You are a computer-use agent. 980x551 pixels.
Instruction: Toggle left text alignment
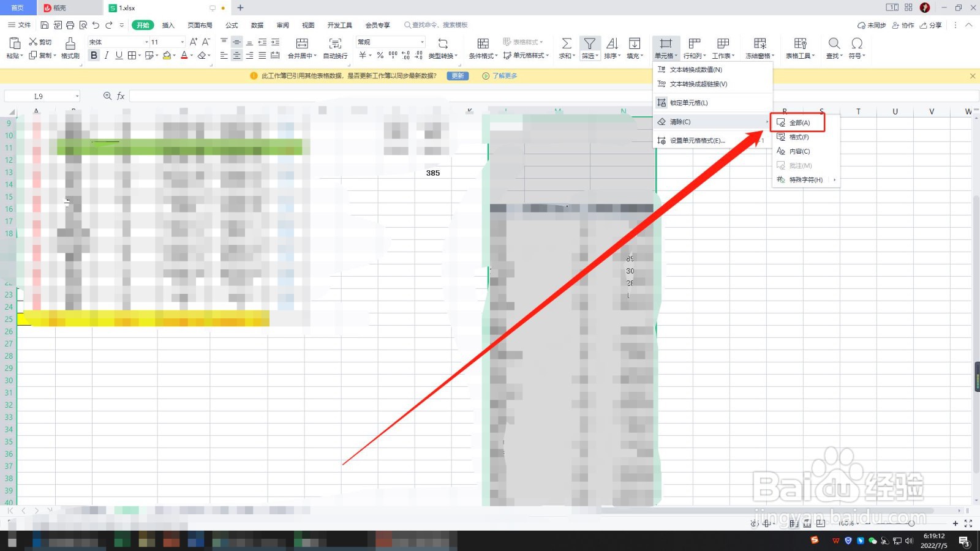pos(224,55)
